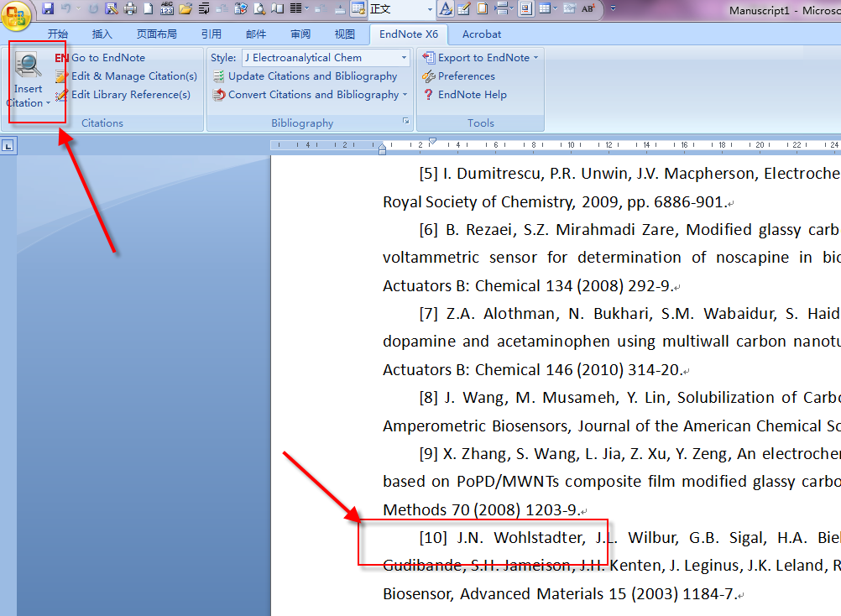Viewport: 841px width, 616px height.
Task: Open Edit & Manage Citation(s)
Action: pyautogui.click(x=133, y=76)
